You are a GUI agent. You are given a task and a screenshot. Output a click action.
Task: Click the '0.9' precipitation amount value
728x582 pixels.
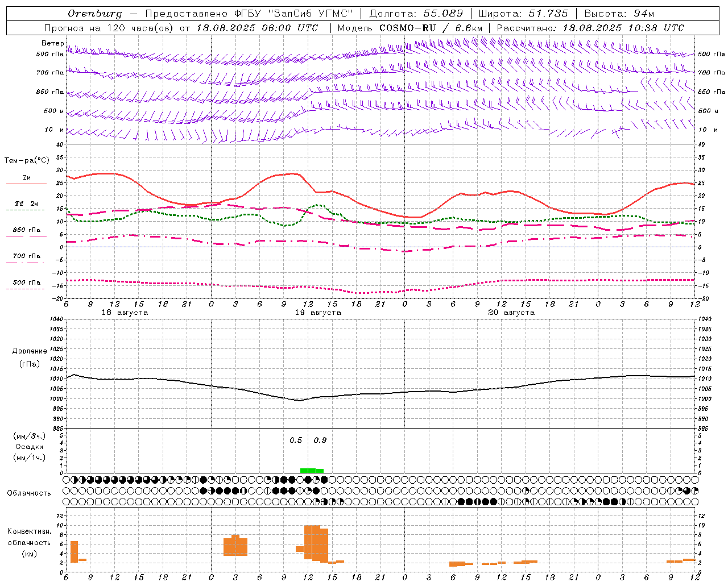pyautogui.click(x=320, y=440)
